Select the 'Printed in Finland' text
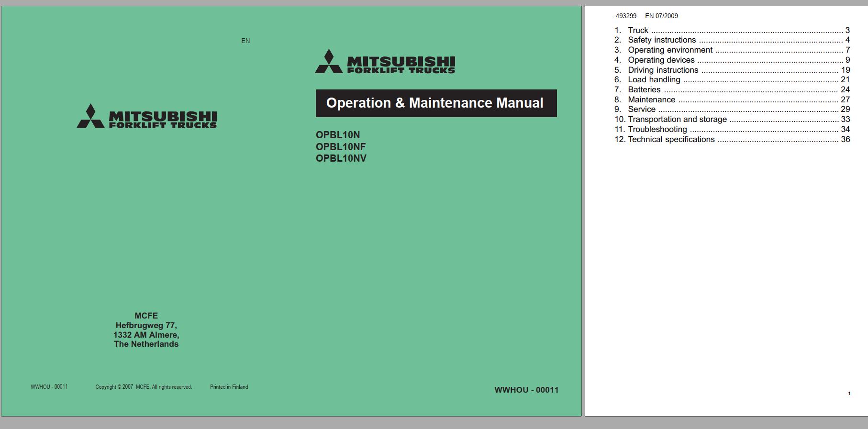The image size is (868, 429). click(229, 387)
